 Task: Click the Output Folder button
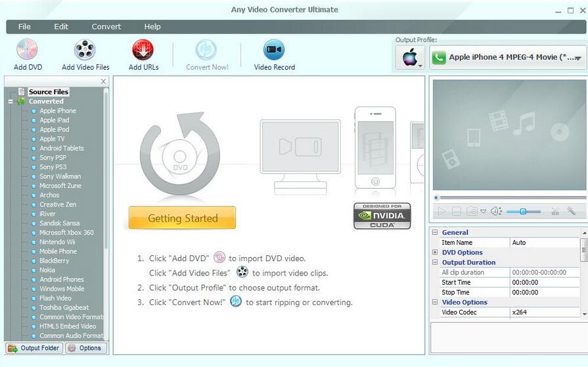tap(34, 348)
